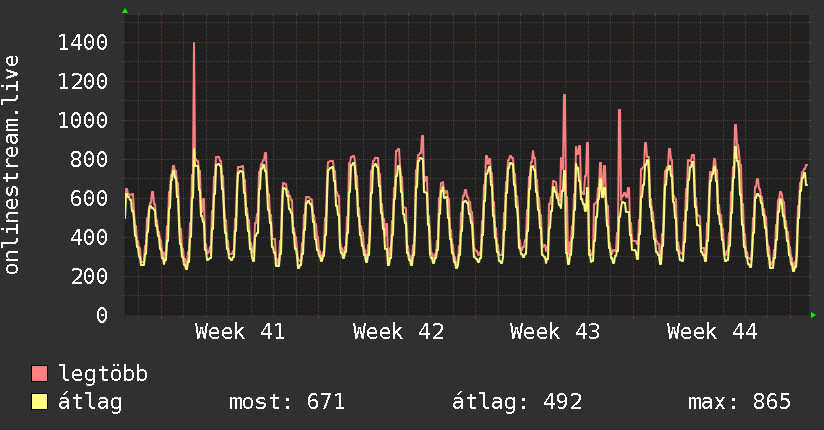Screen dimensions: 824x430
Task: Click the green arrow at the top of the y-axis
Action: 125,11
